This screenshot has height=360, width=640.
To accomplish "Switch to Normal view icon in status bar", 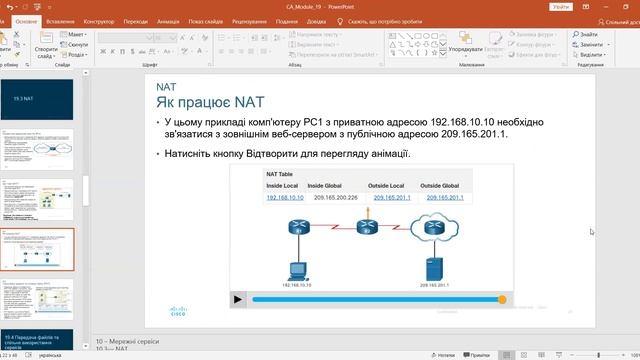I will pos(507,355).
